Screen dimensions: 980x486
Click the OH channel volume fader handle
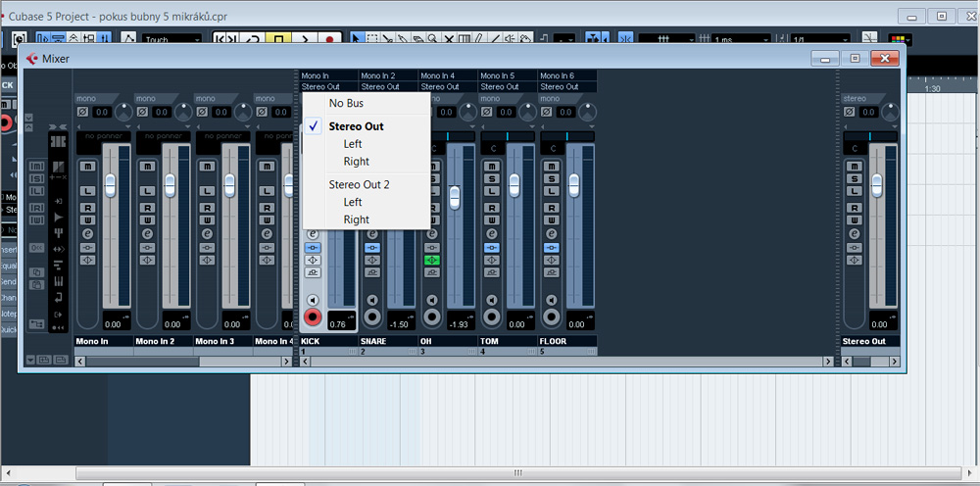tap(455, 198)
